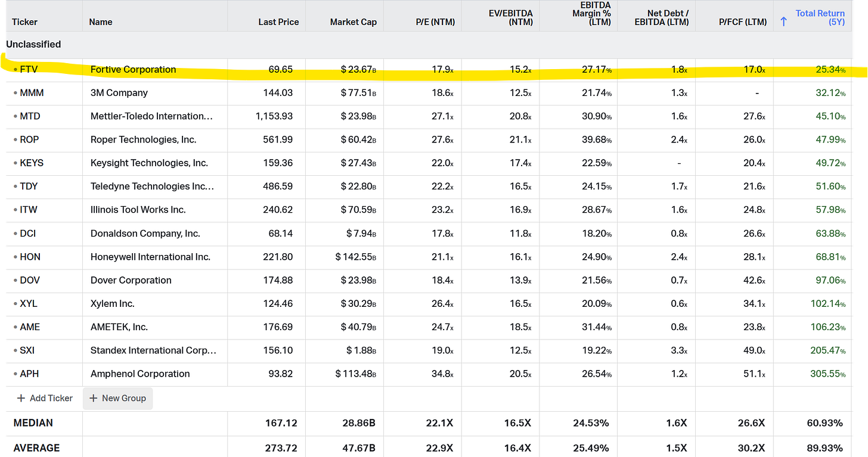Open the DOV ticker
Screen dimensions: 868x457
30,280
